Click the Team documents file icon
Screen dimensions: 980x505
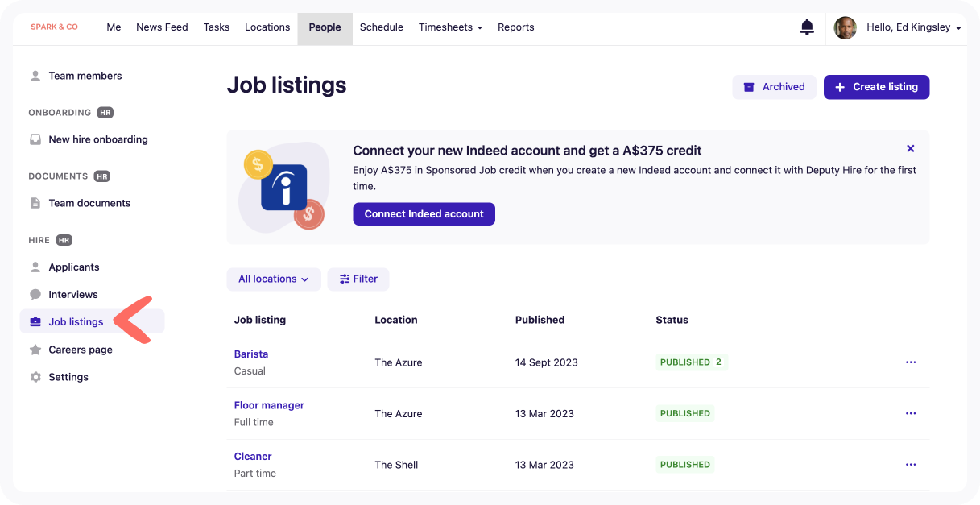pyautogui.click(x=35, y=203)
